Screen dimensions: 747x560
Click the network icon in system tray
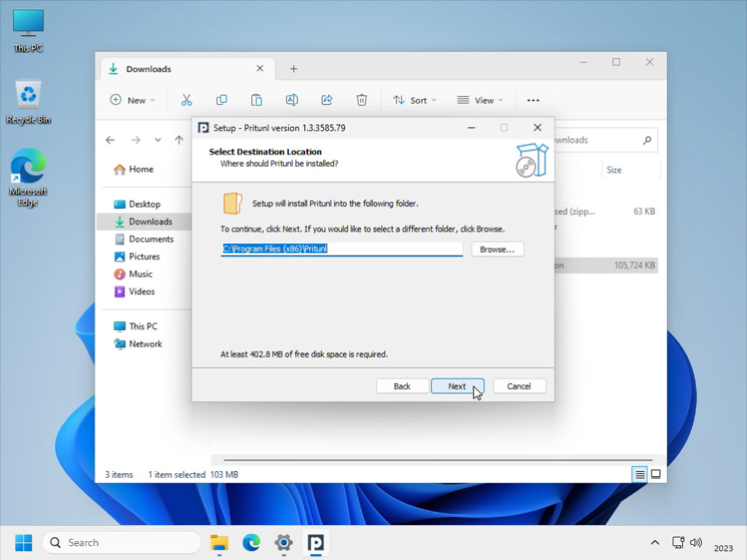678,542
